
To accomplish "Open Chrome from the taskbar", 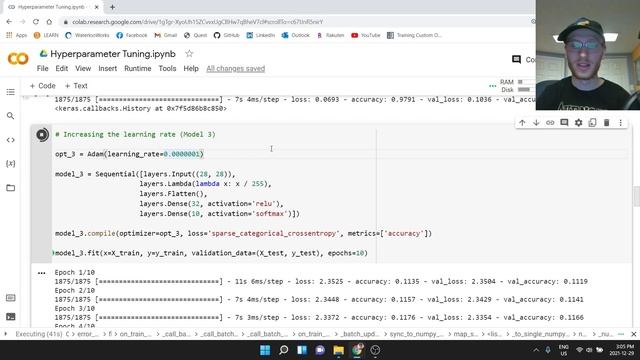I will coord(357,350).
